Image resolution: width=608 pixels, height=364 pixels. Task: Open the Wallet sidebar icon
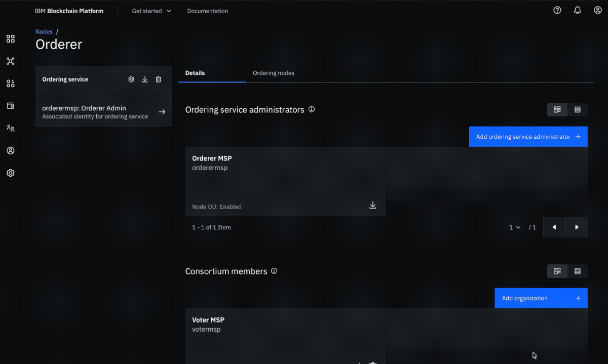[x=11, y=106]
